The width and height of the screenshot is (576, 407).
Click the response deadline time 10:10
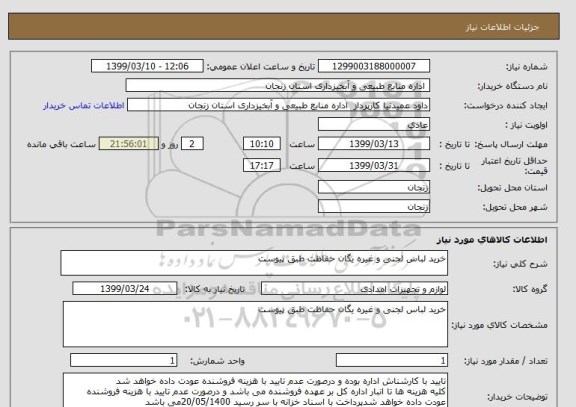[262, 144]
